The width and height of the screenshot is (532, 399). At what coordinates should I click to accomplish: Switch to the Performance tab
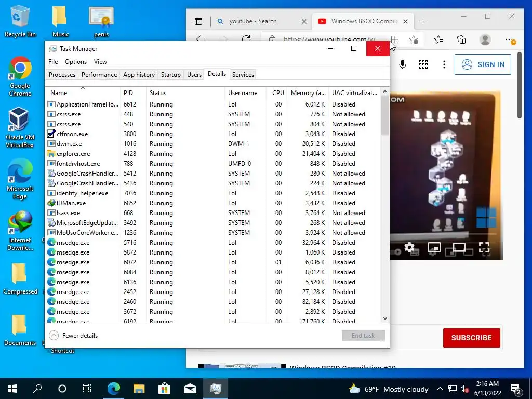99,75
